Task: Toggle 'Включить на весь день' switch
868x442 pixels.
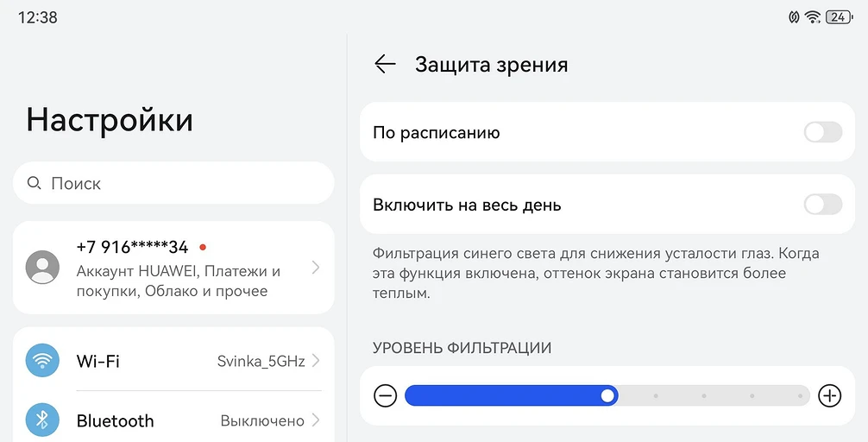Action: point(822,205)
